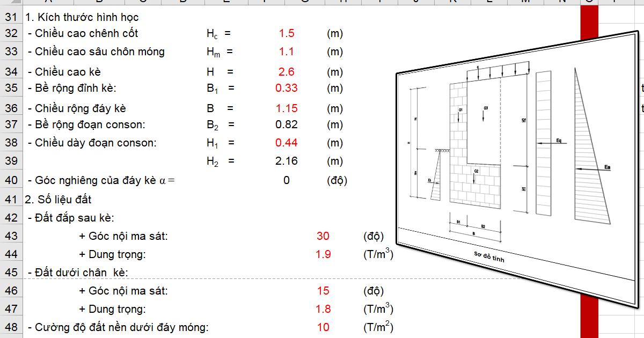Select foundation unit weight value 1.8
The width and height of the screenshot is (644, 338).
(x=323, y=309)
